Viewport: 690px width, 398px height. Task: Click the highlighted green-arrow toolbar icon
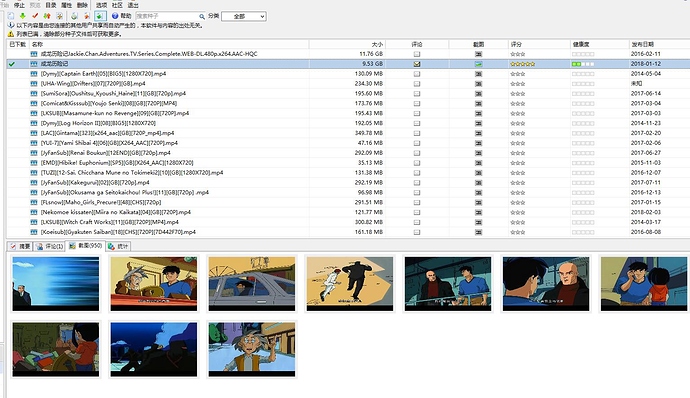100,16
